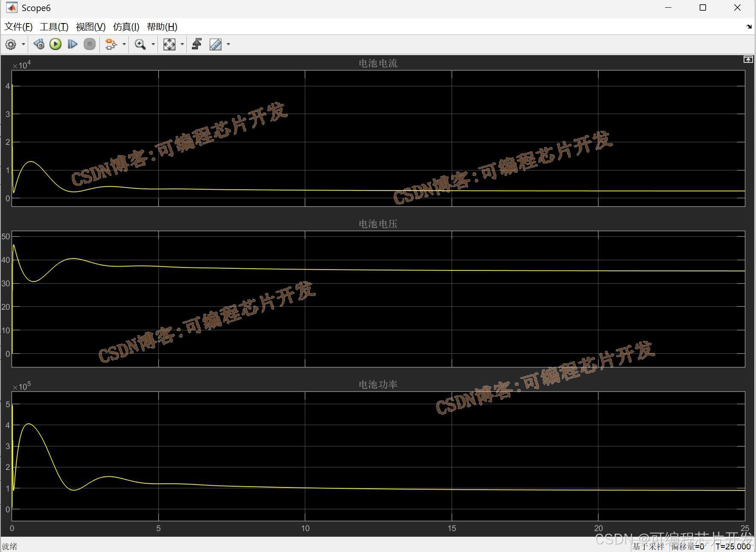The width and height of the screenshot is (756, 552).
Task: Click the T=25.000 status bar time
Action: coord(733,546)
